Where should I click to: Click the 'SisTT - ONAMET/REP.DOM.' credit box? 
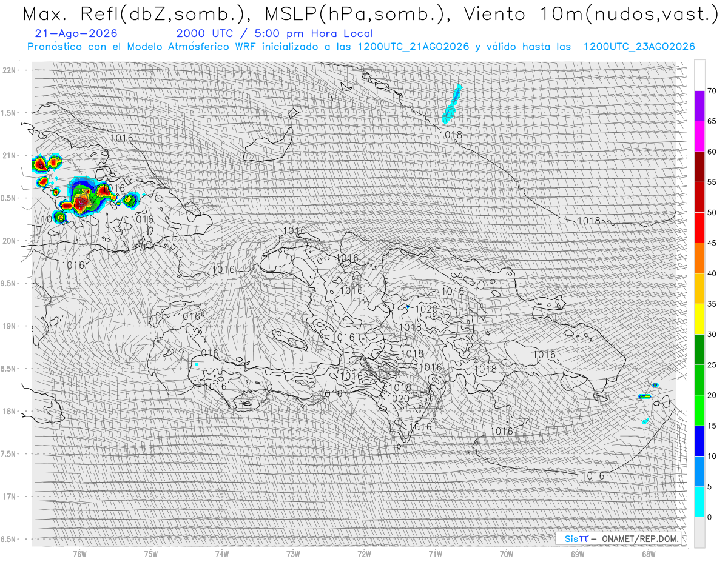pos(618,538)
